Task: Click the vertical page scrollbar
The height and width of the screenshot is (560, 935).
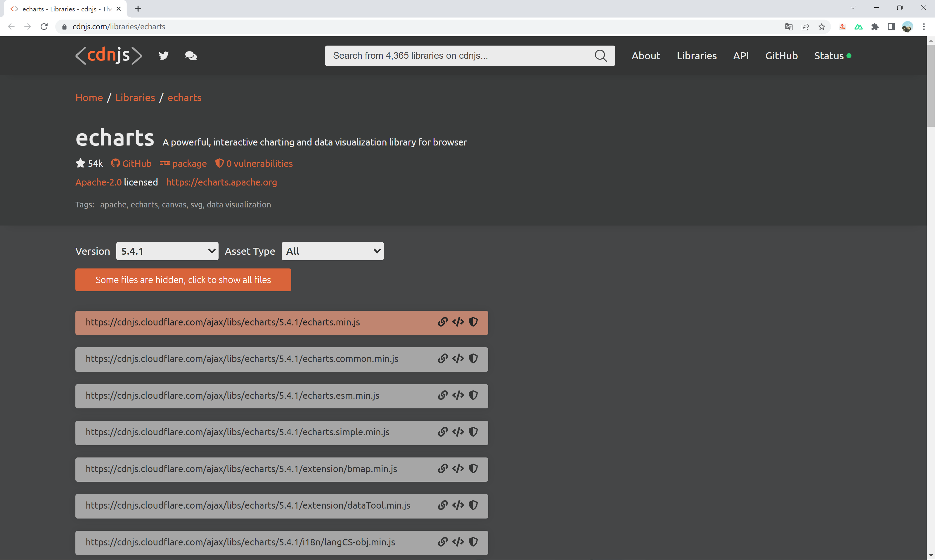Action: (x=931, y=86)
